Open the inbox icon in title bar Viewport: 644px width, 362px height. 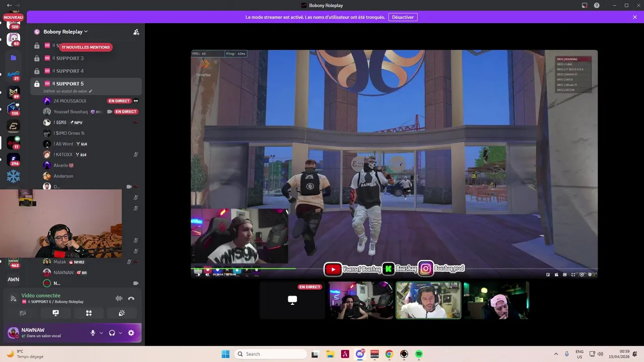point(585,6)
